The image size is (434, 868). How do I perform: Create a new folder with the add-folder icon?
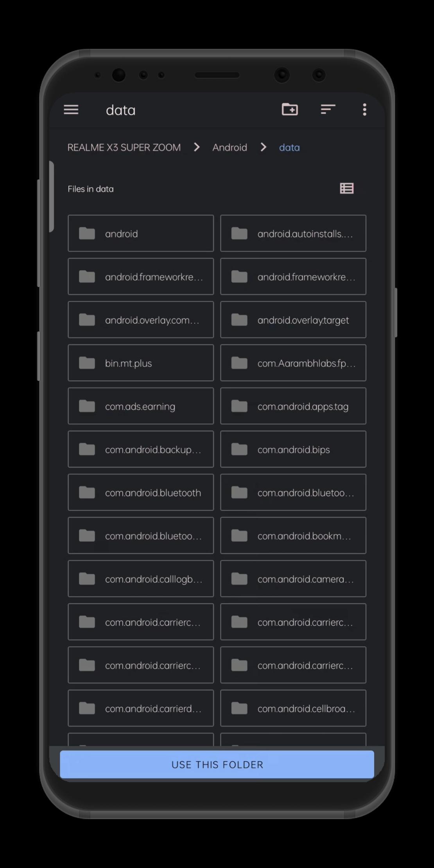pos(290,109)
